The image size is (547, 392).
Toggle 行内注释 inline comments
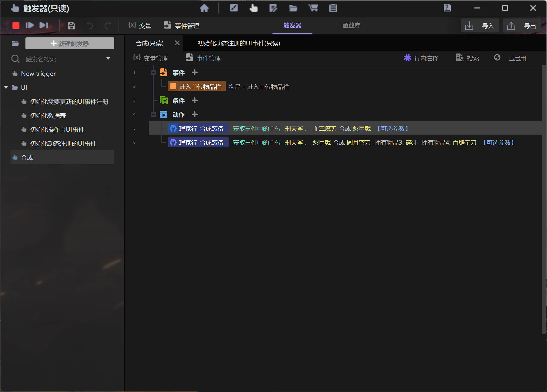pos(421,58)
